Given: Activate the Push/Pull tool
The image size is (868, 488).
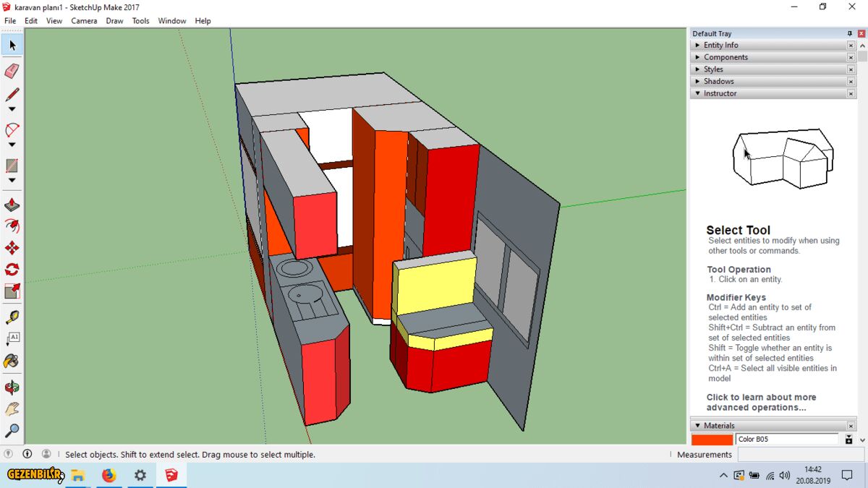Looking at the screenshot, I should 12,205.
